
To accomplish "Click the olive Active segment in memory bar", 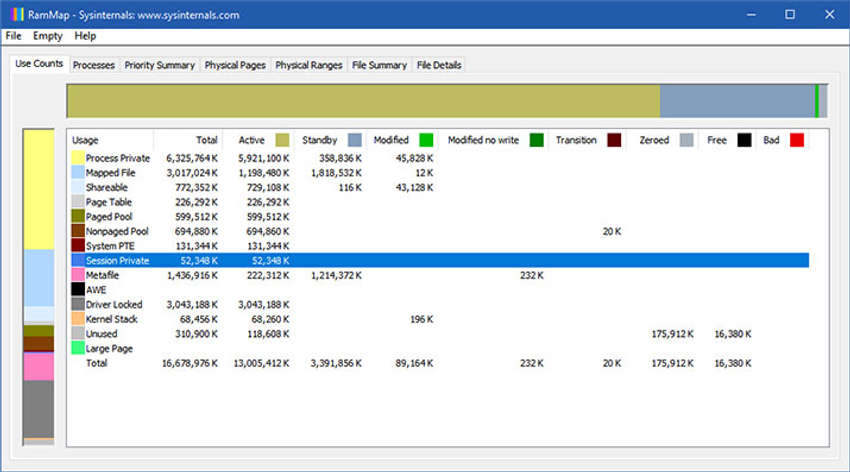I will [363, 101].
